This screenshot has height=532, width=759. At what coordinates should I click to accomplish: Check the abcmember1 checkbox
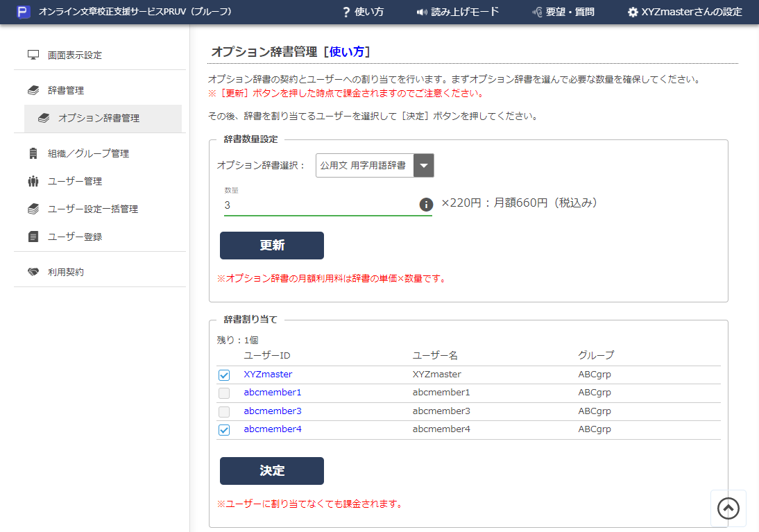[224, 393]
